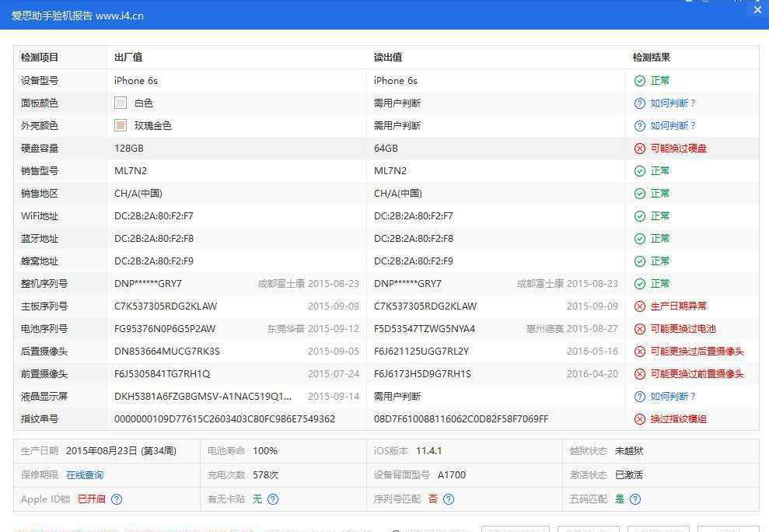Screen dimensions: 769x532
Task: Click the question icon next to 序列号匹配
Action: tap(449, 499)
